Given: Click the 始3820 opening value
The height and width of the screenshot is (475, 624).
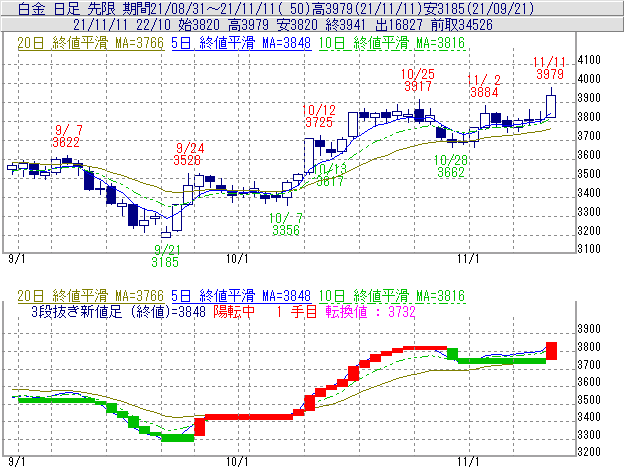Looking at the screenshot, I should coord(199,25).
